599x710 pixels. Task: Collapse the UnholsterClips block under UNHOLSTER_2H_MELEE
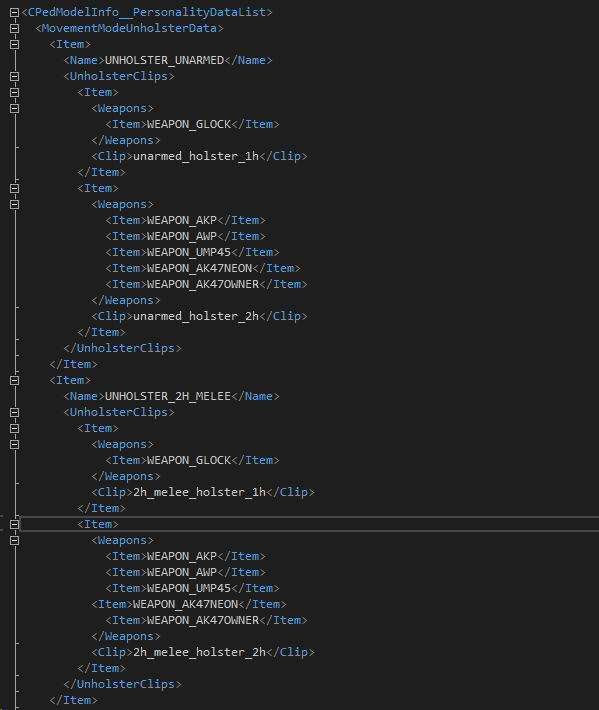click(14, 412)
